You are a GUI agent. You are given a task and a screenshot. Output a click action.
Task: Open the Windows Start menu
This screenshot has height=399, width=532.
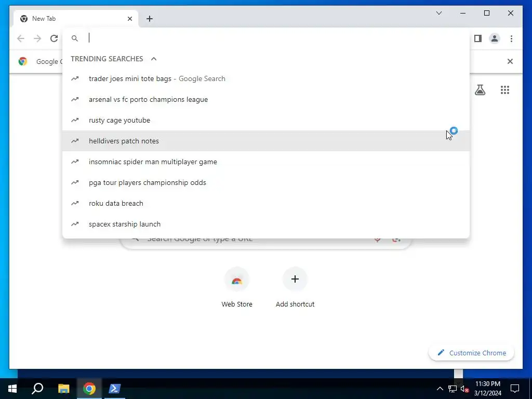(x=12, y=389)
